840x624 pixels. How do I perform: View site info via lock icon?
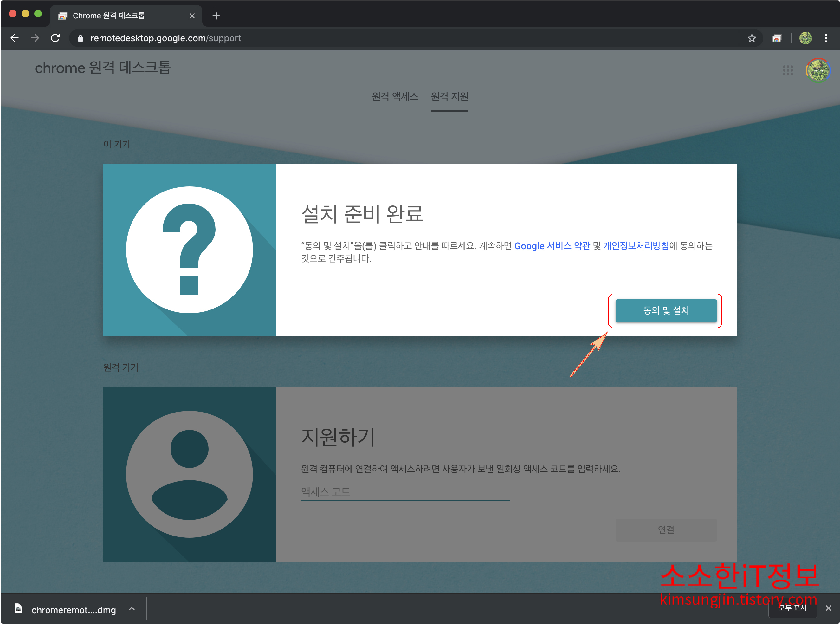click(x=80, y=38)
